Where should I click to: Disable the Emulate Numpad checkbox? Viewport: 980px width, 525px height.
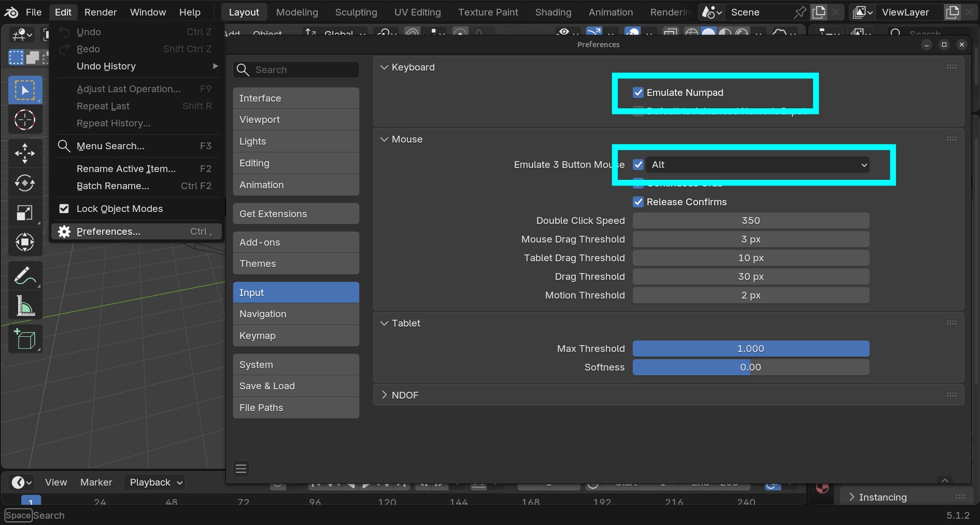(x=638, y=93)
